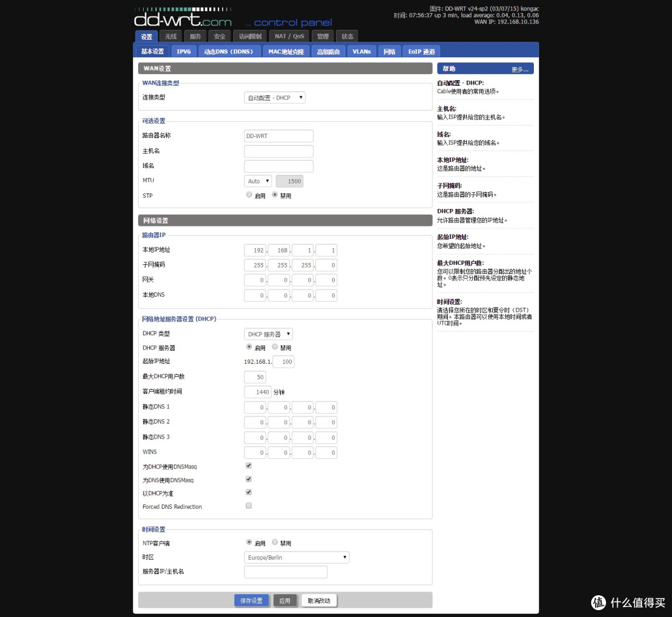672x617 pixels.
Task: Switch to the 无线 tab
Action: [171, 37]
